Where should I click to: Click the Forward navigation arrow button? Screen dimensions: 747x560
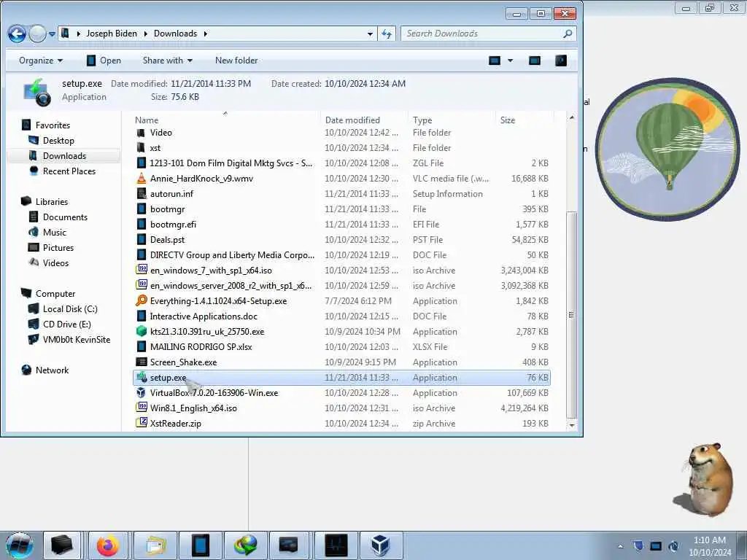pyautogui.click(x=37, y=34)
